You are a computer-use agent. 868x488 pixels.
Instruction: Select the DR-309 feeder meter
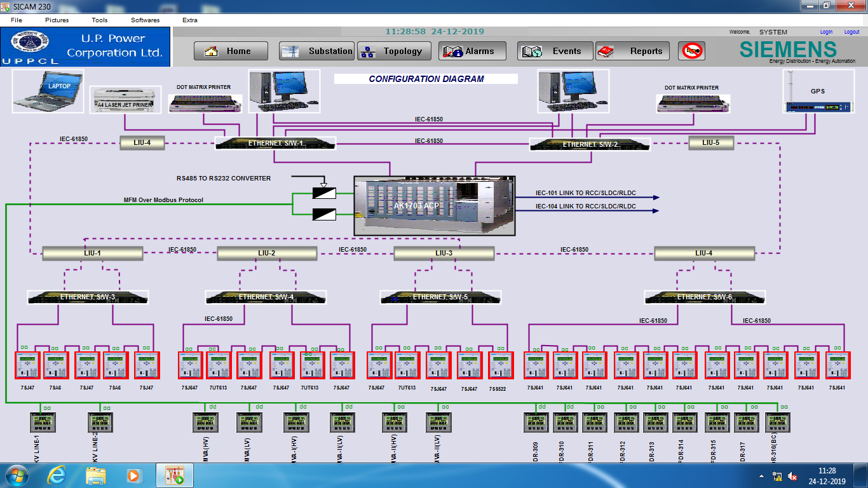coord(536,423)
